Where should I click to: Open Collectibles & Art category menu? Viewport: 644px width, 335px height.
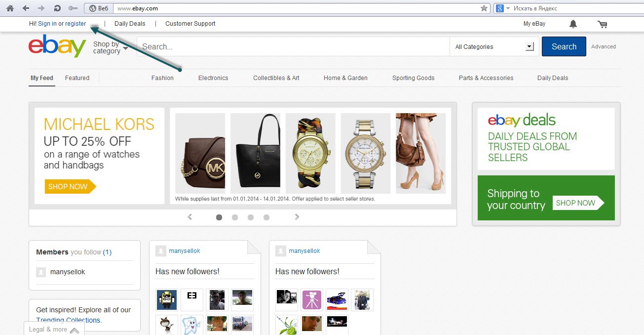[x=276, y=78]
